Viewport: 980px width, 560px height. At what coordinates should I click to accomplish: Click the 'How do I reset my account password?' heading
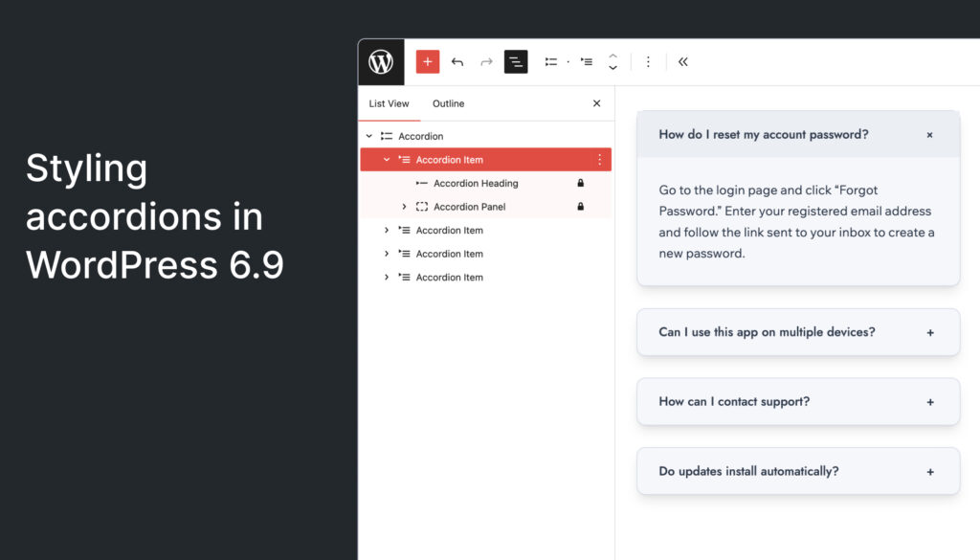coord(763,134)
